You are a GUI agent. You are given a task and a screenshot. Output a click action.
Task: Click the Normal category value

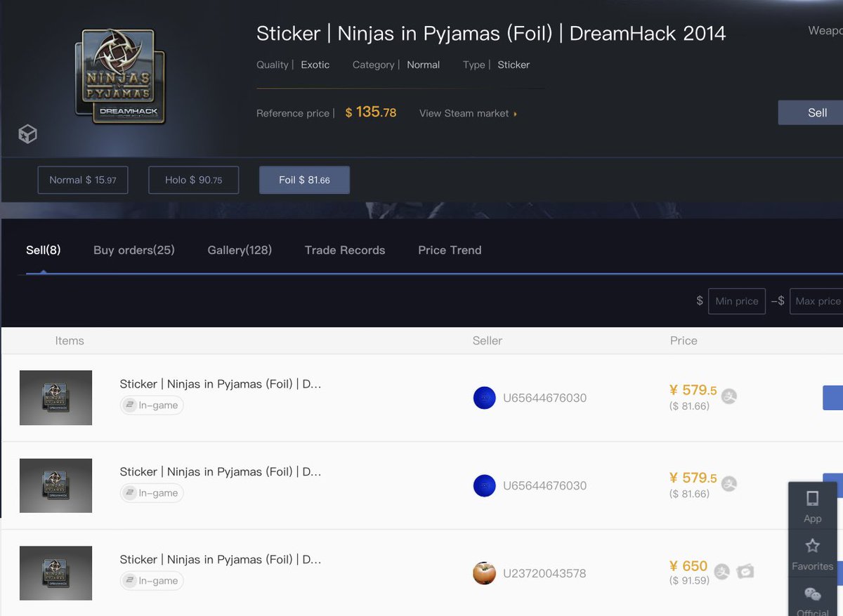pyautogui.click(x=424, y=65)
